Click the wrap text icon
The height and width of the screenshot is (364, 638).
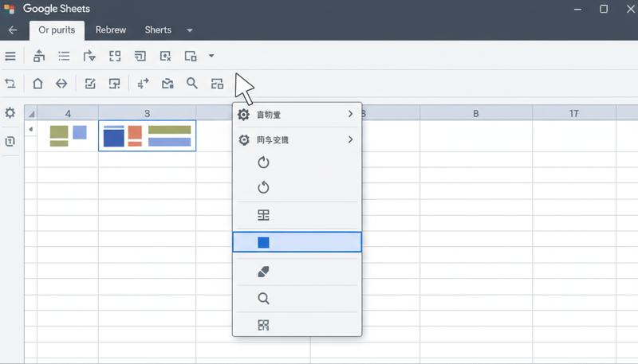click(140, 56)
